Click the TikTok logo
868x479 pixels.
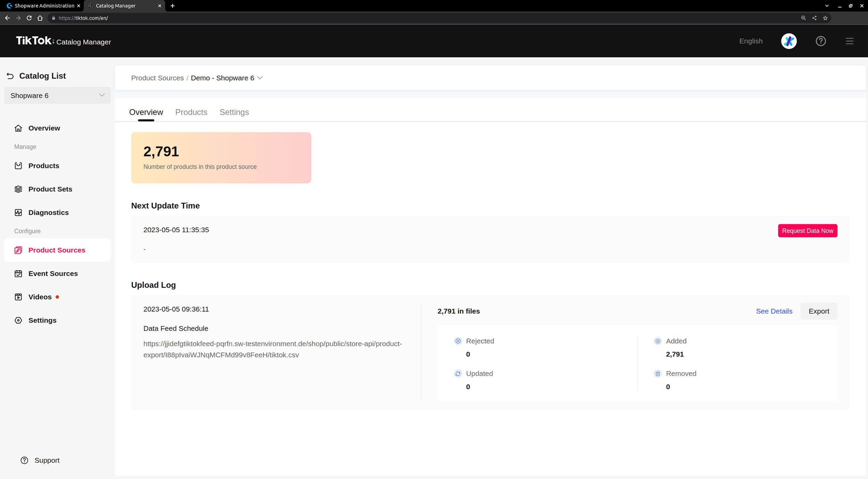coord(35,41)
